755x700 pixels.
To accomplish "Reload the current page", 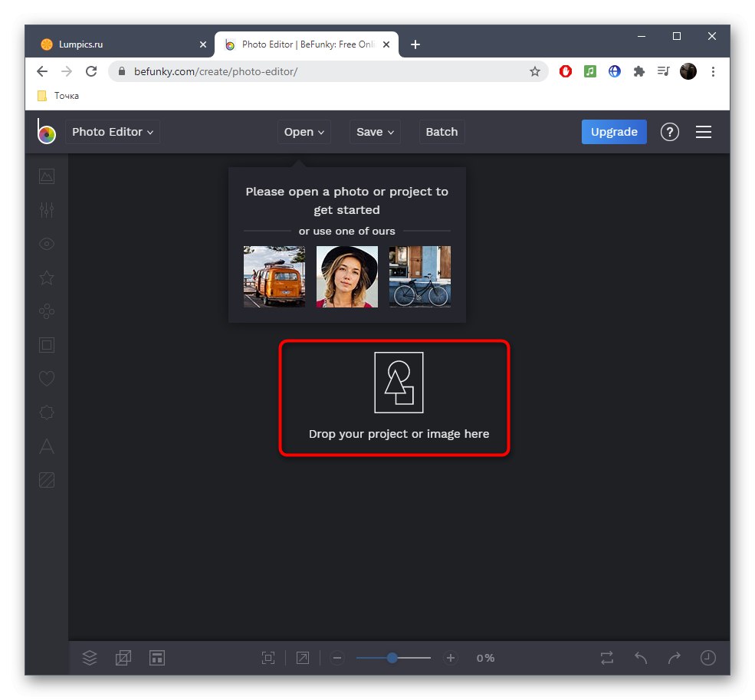I will 91,71.
